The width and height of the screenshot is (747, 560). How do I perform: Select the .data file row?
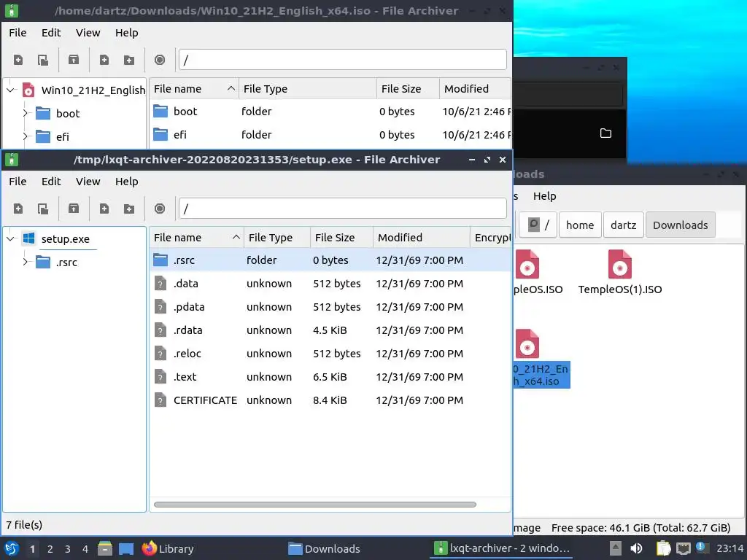[330, 284]
